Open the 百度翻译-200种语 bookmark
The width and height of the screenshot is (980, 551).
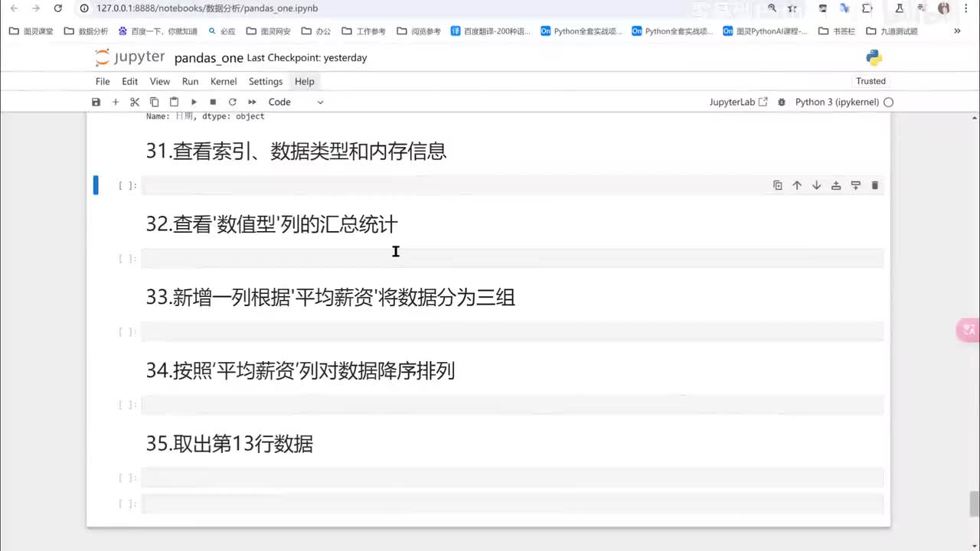click(x=491, y=31)
